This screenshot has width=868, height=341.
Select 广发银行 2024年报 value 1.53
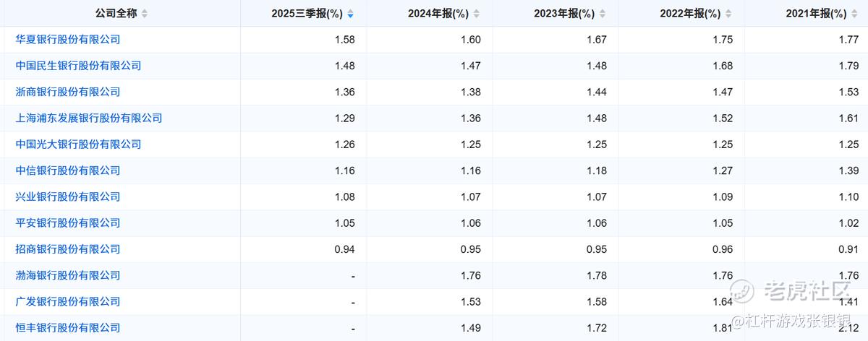(471, 301)
